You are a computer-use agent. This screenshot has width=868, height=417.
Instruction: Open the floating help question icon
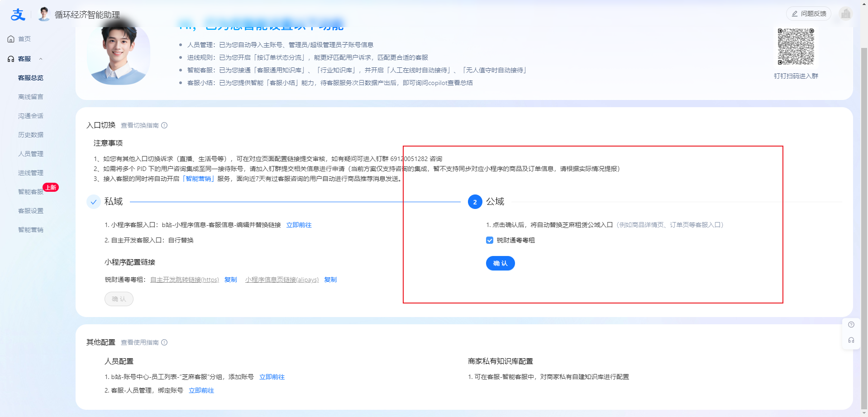(x=851, y=325)
